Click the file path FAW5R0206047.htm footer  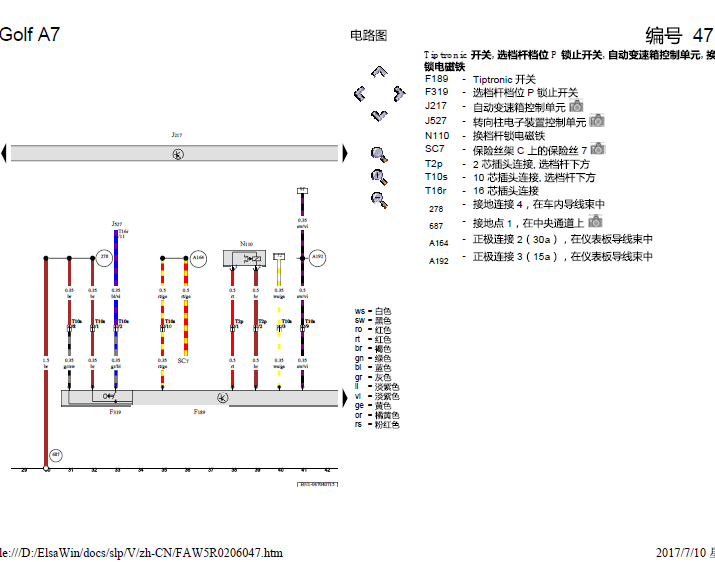141,553
